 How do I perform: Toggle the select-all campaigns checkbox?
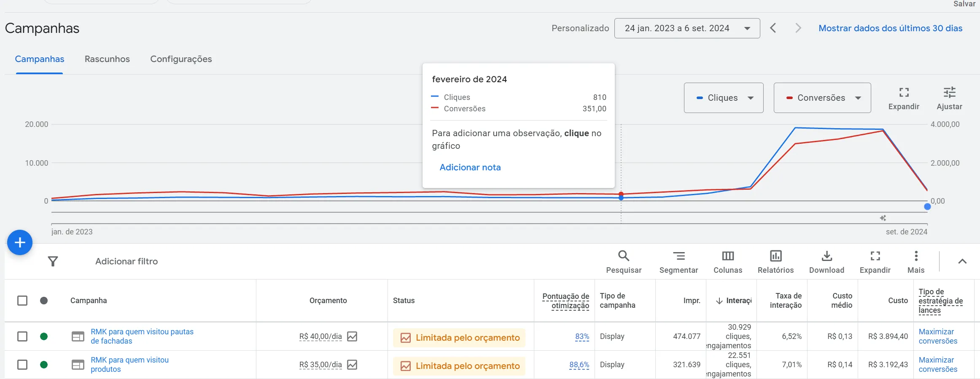[22, 301]
